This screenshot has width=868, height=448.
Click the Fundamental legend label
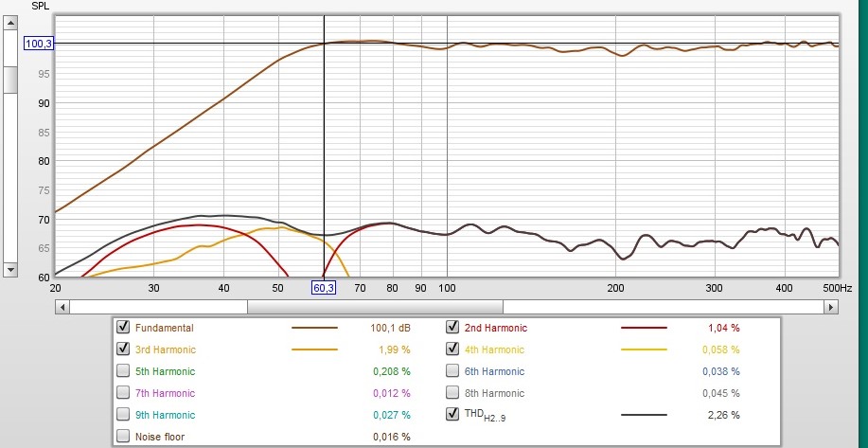tap(165, 328)
